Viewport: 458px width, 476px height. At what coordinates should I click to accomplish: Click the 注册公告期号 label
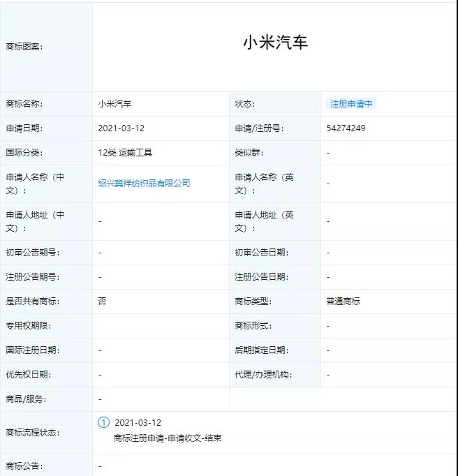coord(33,277)
